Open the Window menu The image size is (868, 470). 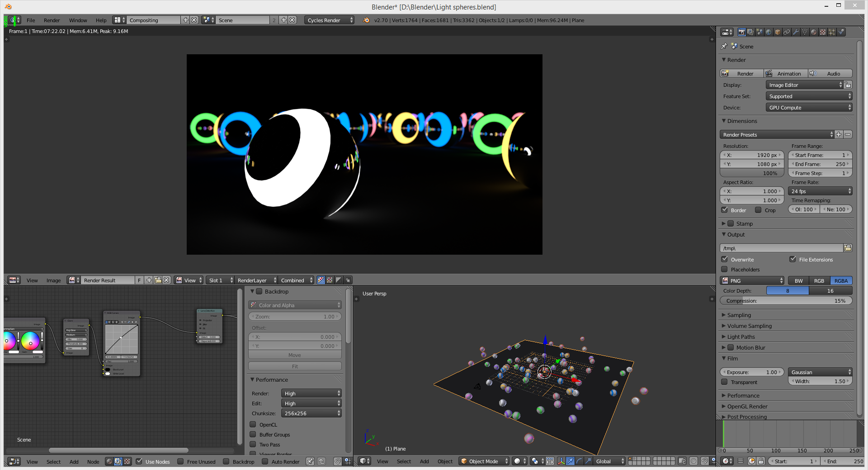pyautogui.click(x=78, y=20)
